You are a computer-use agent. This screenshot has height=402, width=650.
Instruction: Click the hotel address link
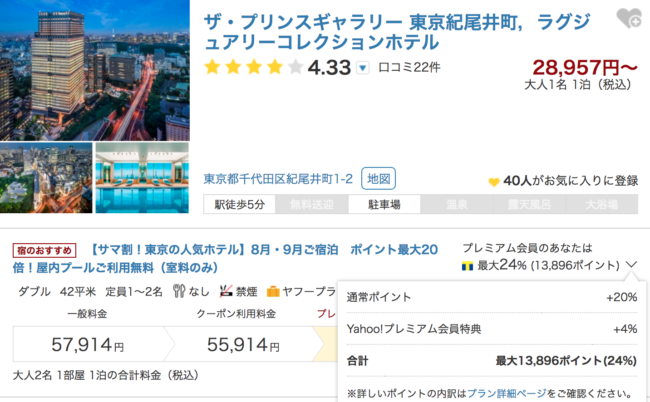pyautogui.click(x=278, y=180)
